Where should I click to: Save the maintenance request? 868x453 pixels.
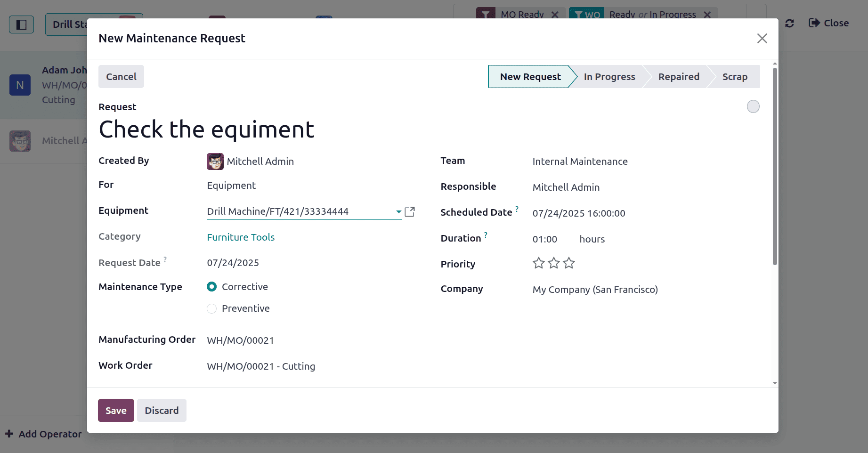coord(116,411)
